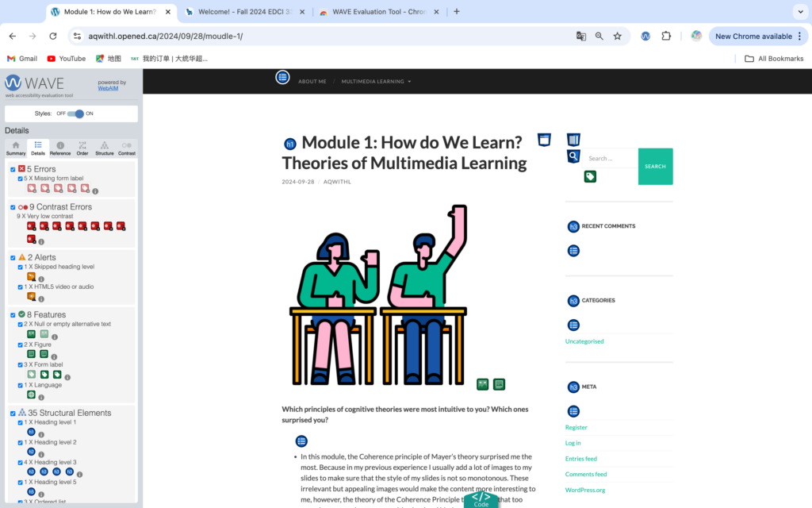
Task: Switch to the Welcome! Fall 2024 EDCI tab
Action: pyautogui.click(x=245, y=12)
